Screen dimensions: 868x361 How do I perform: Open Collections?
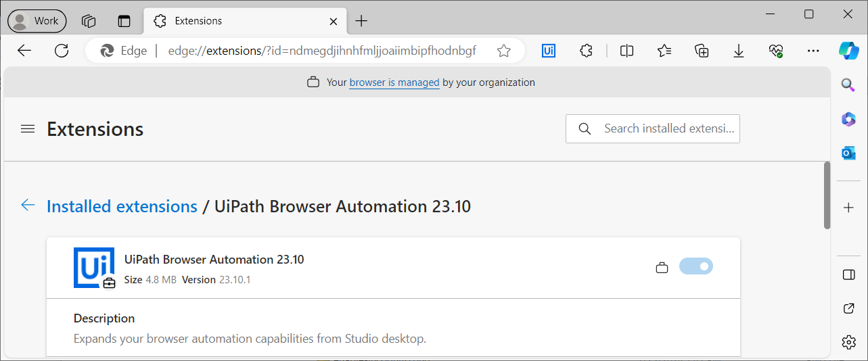702,51
